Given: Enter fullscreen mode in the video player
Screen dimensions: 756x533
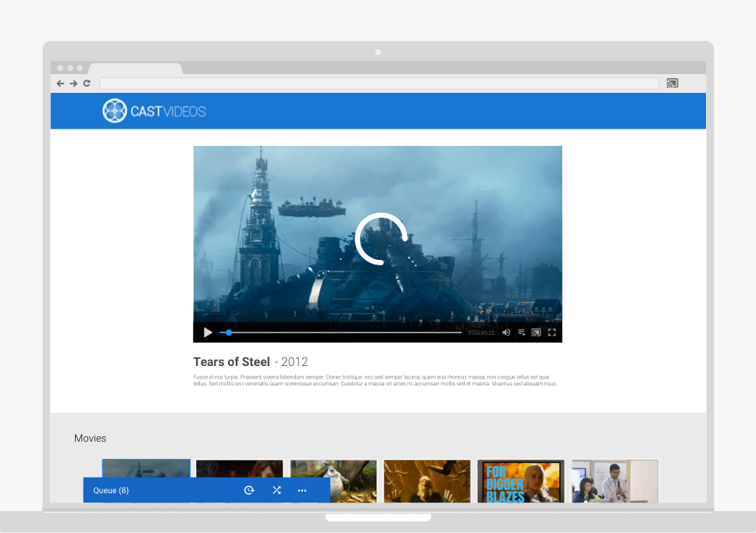Looking at the screenshot, I should tap(551, 332).
